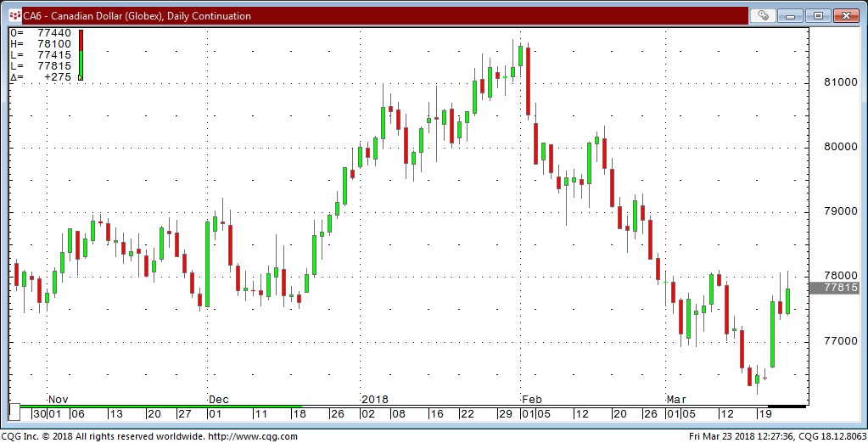
Task: Click the CQG chart icon in title bar
Action: coord(14,15)
